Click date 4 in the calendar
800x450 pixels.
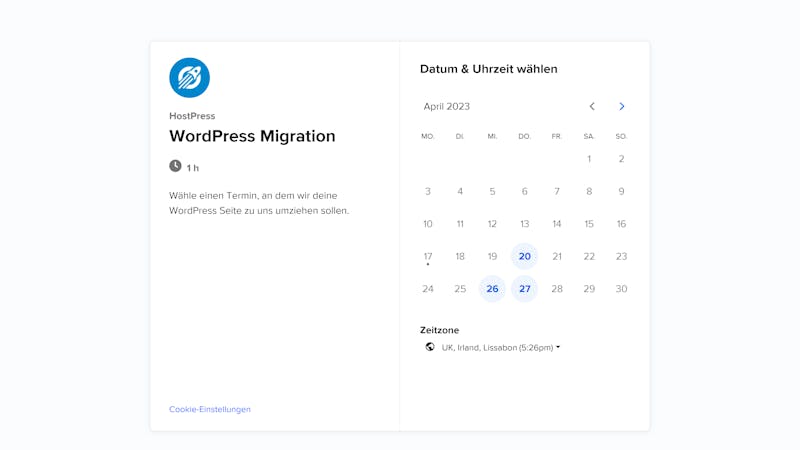tap(460, 191)
